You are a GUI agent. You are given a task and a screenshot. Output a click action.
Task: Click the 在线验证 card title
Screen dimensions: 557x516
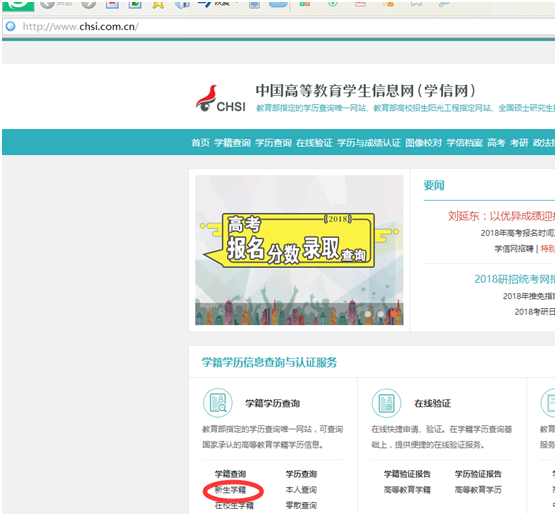tap(432, 403)
